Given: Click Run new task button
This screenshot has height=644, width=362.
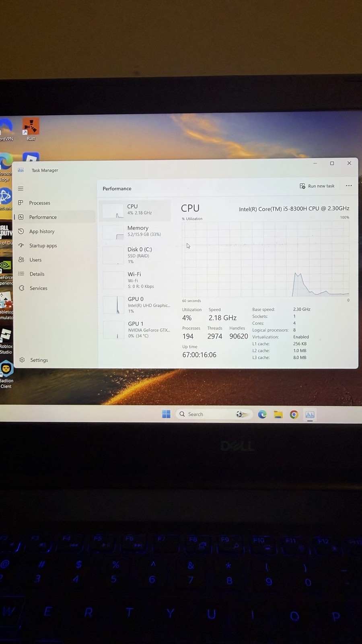Looking at the screenshot, I should click(317, 186).
